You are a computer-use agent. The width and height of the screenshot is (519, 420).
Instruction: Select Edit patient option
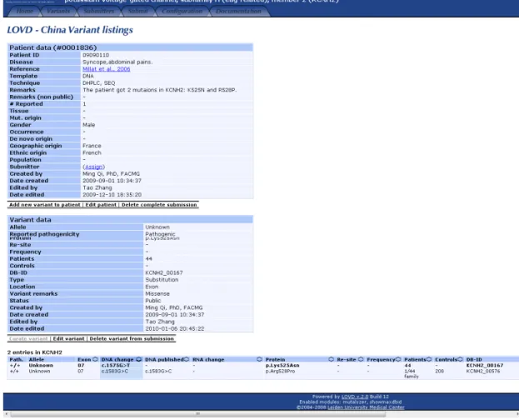point(101,205)
